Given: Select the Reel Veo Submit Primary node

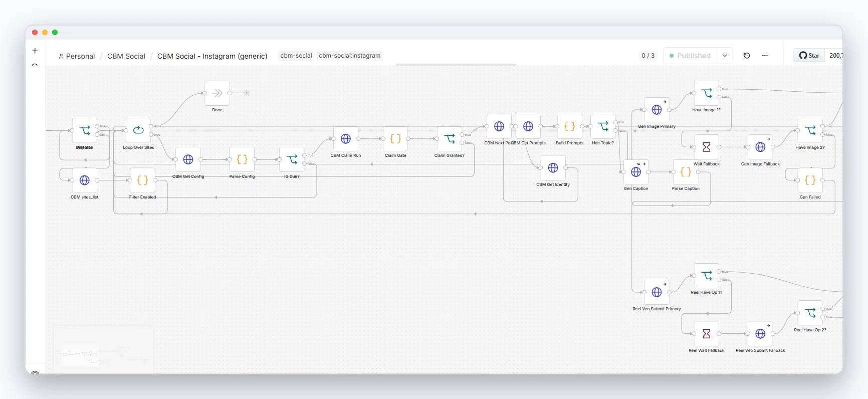Looking at the screenshot, I should click(657, 292).
